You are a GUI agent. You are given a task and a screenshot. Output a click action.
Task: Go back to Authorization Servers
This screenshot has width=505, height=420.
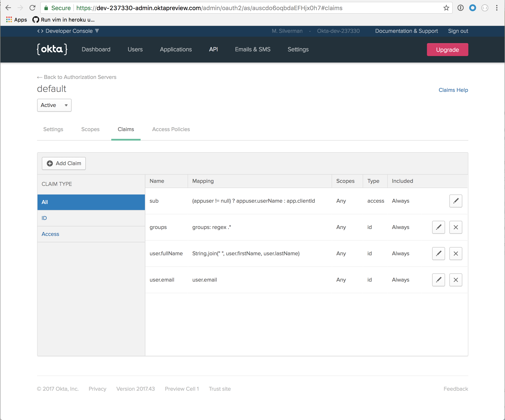(x=77, y=77)
